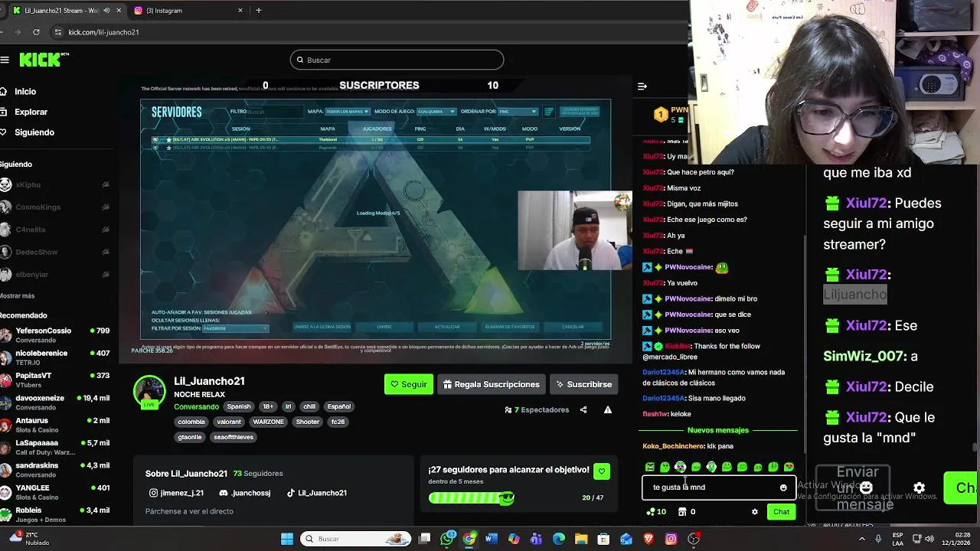Click the share stream icon
This screenshot has height=551, width=980.
pos(583,410)
